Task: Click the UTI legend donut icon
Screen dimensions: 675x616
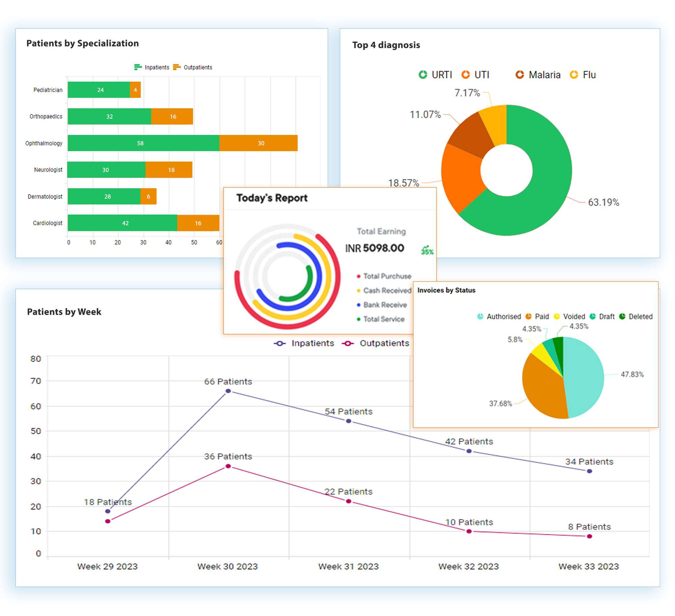Action: point(465,75)
